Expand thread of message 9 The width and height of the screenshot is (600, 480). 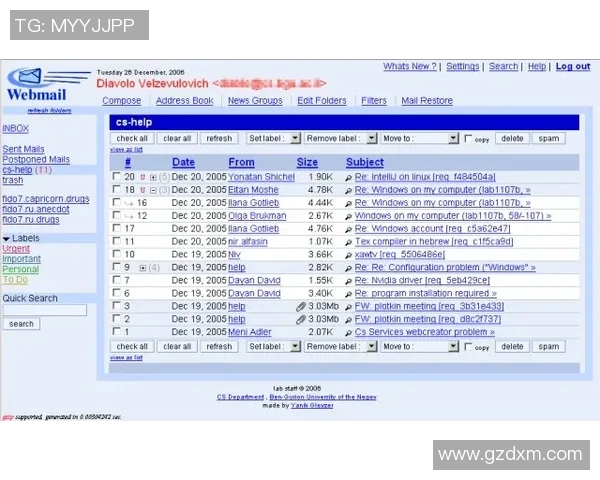coord(143,268)
